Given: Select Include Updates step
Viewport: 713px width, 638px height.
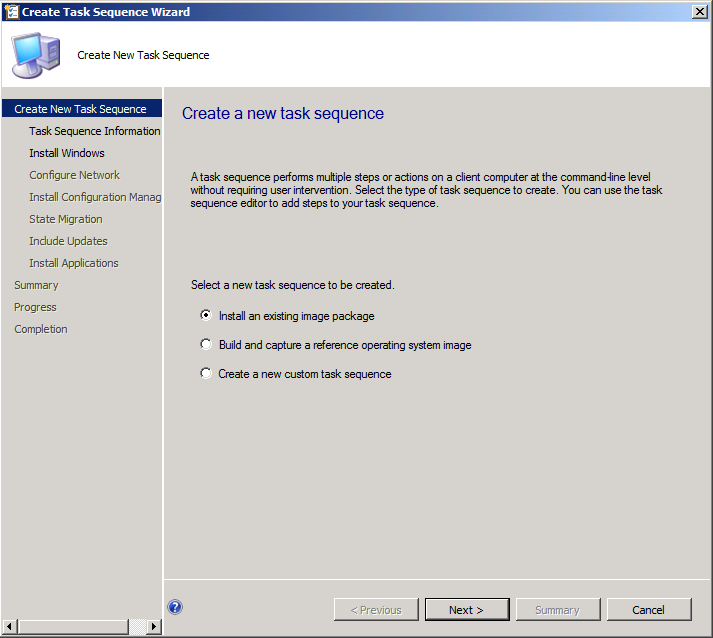Looking at the screenshot, I should (x=68, y=241).
